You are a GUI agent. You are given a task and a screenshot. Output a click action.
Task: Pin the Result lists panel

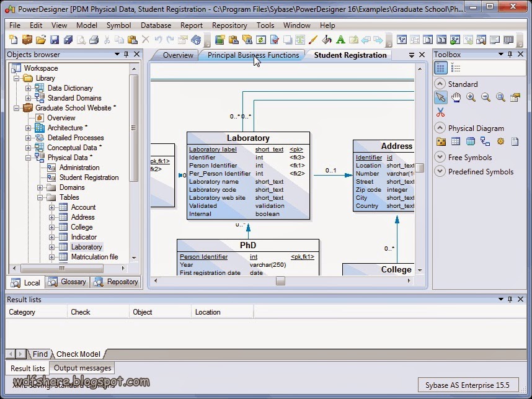click(x=510, y=299)
